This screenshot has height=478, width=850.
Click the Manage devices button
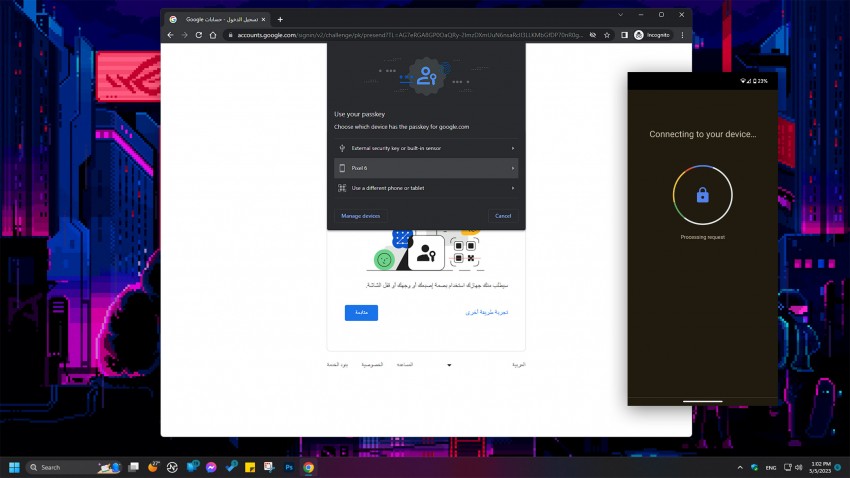[360, 216]
